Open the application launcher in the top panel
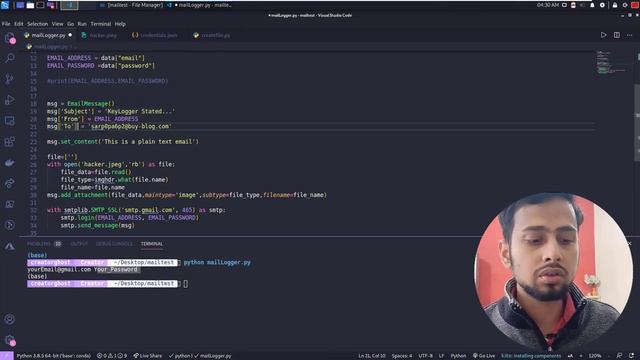Screen dimensions: 640x360 click(x=5, y=5)
